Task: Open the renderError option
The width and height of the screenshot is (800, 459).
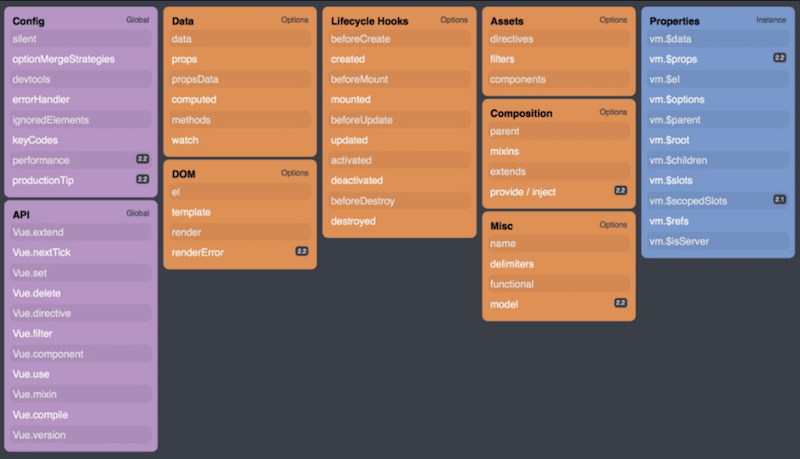Action: (240, 252)
